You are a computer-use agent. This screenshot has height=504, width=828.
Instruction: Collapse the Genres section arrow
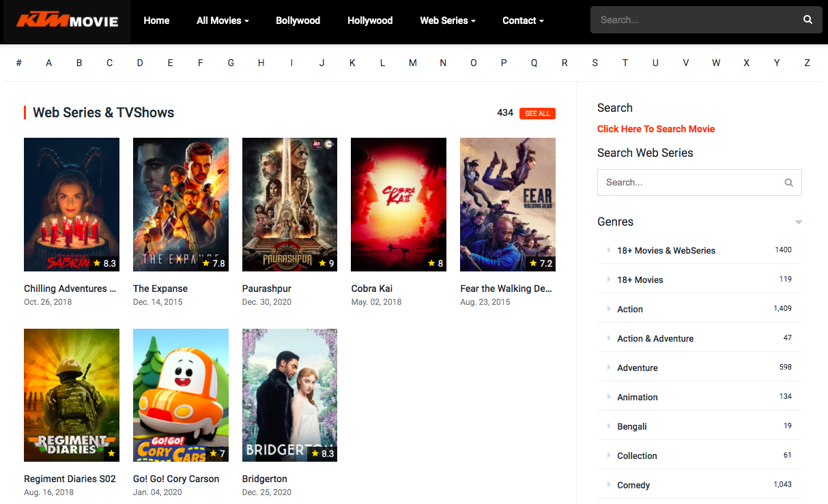798,222
